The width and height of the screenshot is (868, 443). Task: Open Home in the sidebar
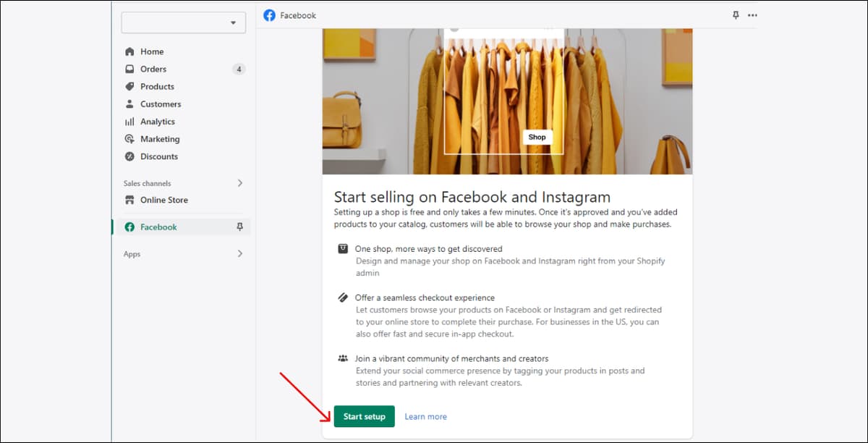pyautogui.click(x=152, y=51)
